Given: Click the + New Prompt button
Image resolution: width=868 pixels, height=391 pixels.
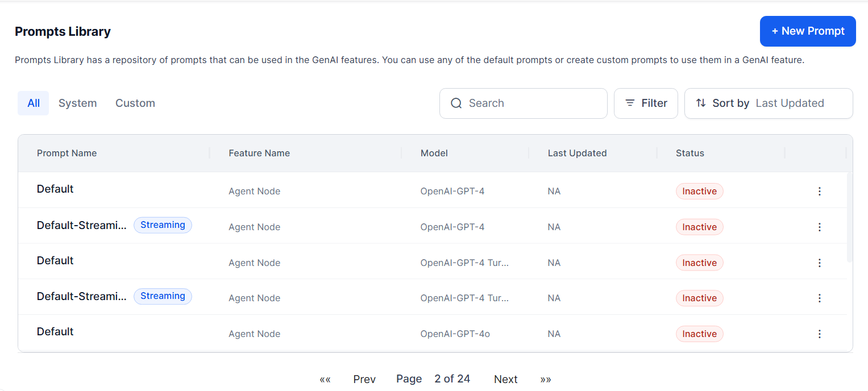Looking at the screenshot, I should pos(807,31).
